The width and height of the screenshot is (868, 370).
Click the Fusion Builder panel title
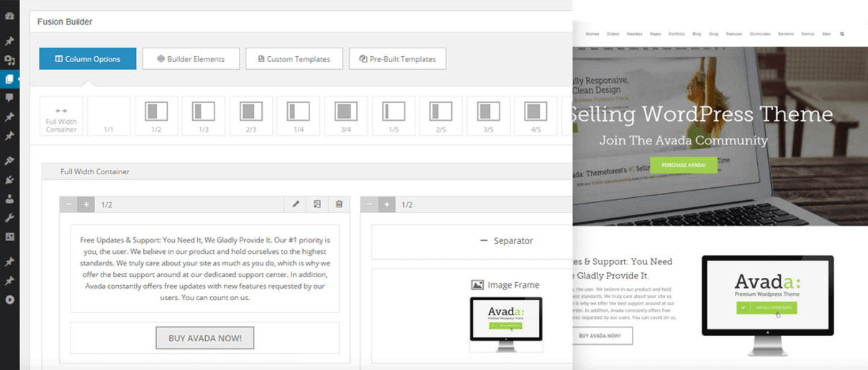[65, 22]
